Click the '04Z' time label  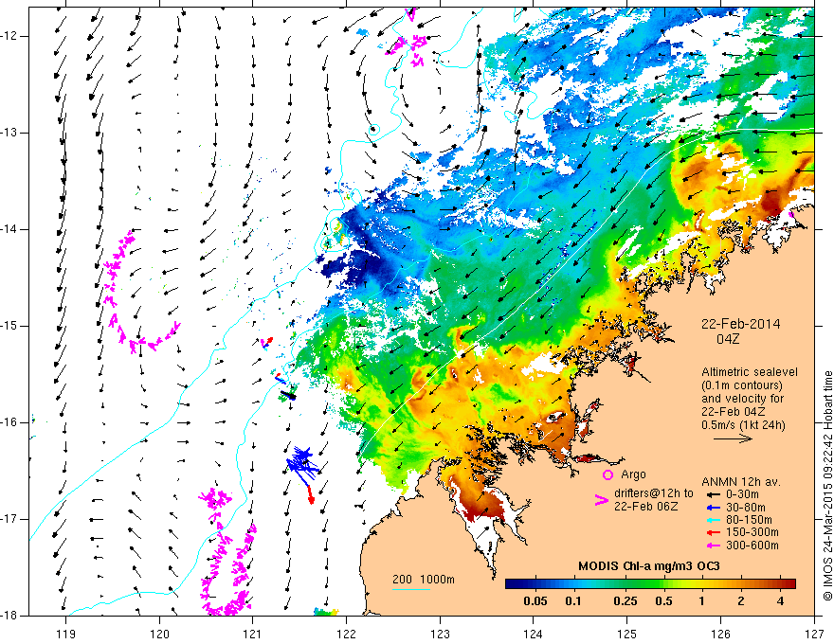click(x=728, y=339)
